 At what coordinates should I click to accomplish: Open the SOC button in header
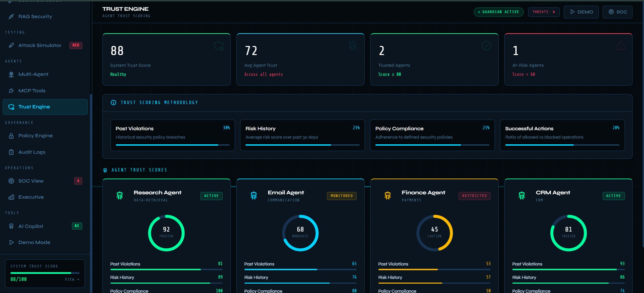(618, 12)
